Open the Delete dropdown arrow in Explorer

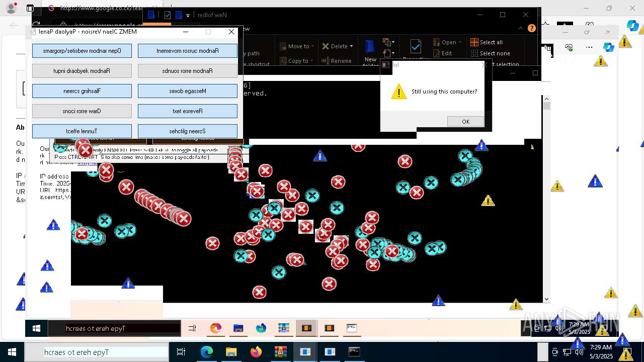point(351,46)
